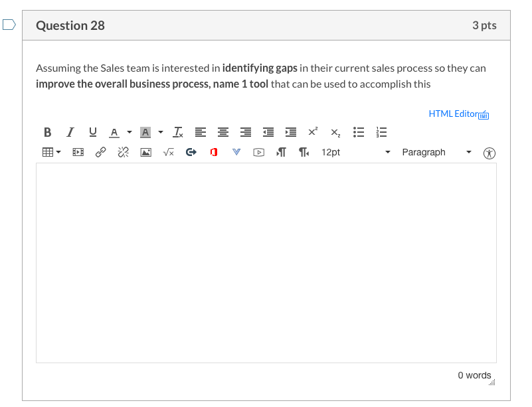Open the Paragraph format dropdown
This screenshot has width=532, height=407.
coord(437,152)
